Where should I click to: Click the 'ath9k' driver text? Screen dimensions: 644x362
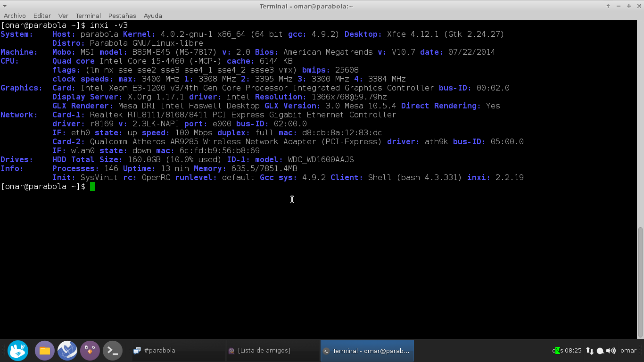(437, 142)
